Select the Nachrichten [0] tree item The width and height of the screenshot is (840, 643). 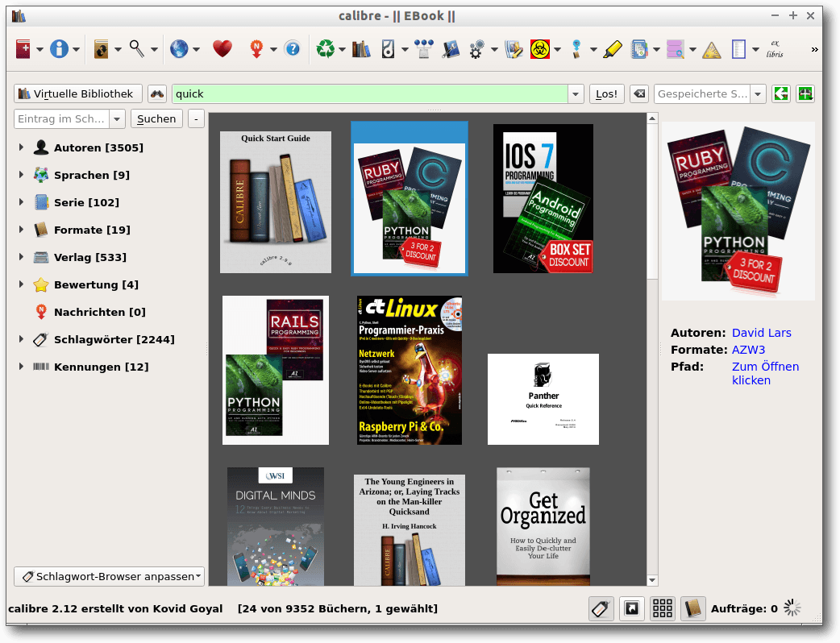[100, 312]
